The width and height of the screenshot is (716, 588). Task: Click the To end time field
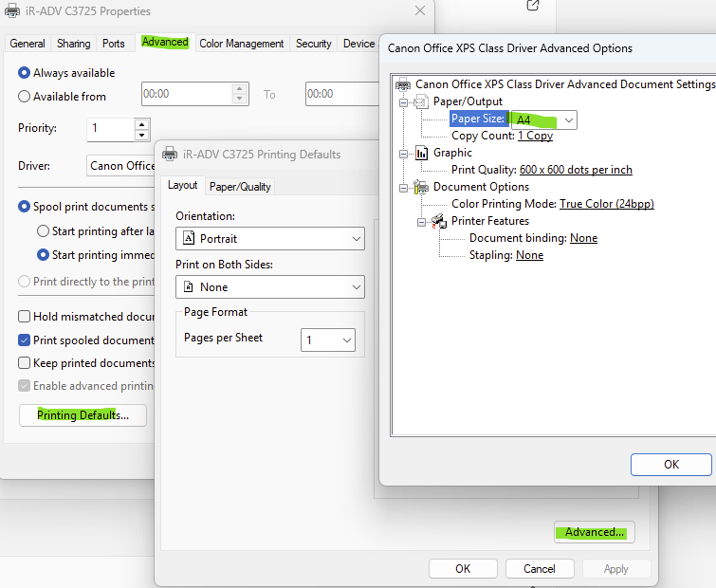coord(342,94)
